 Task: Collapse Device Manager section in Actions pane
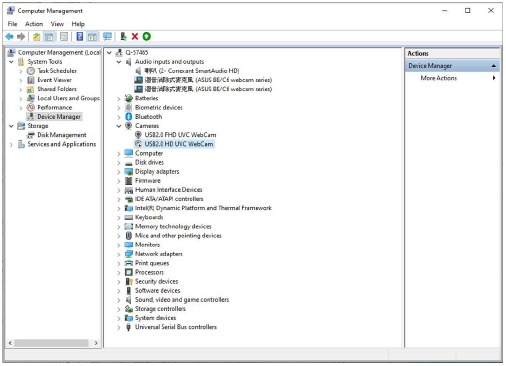coord(494,66)
